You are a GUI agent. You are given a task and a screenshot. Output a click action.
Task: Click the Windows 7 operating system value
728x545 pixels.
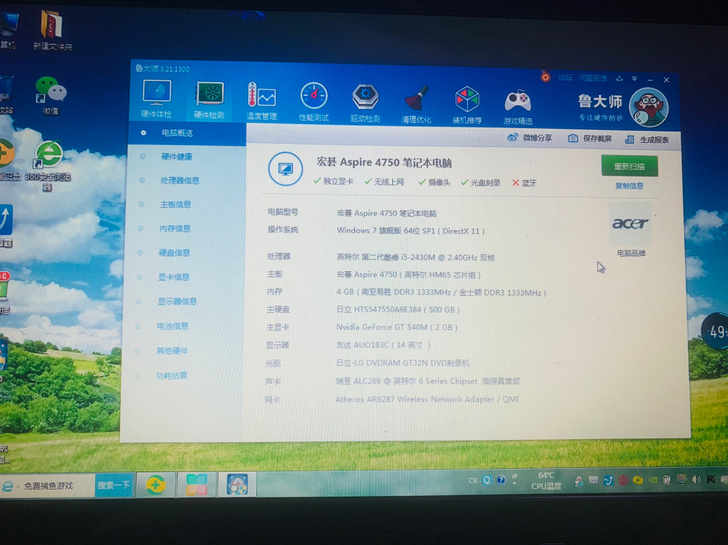pyautogui.click(x=410, y=231)
